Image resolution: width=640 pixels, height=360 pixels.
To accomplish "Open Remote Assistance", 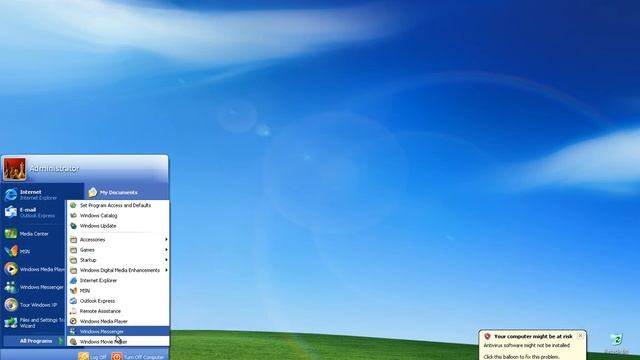I will click(118, 311).
